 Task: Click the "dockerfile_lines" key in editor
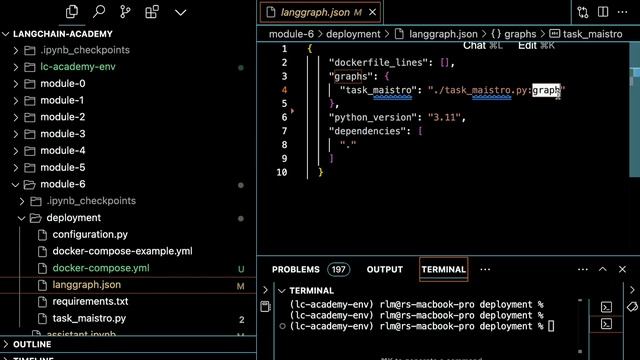point(378,62)
